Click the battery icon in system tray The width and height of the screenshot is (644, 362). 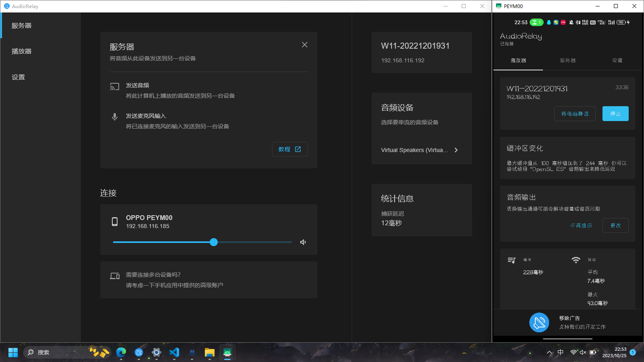[593, 352]
